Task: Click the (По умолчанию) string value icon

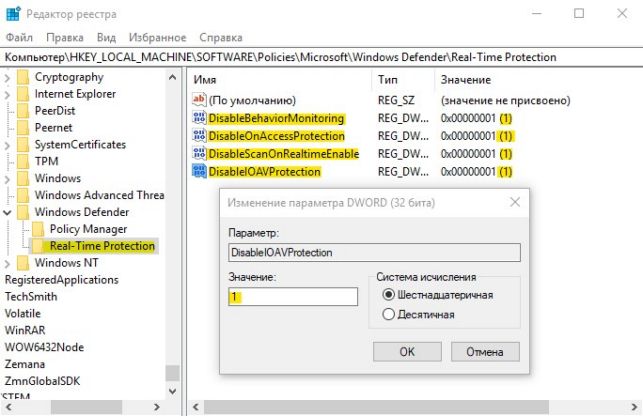Action: [x=199, y=100]
